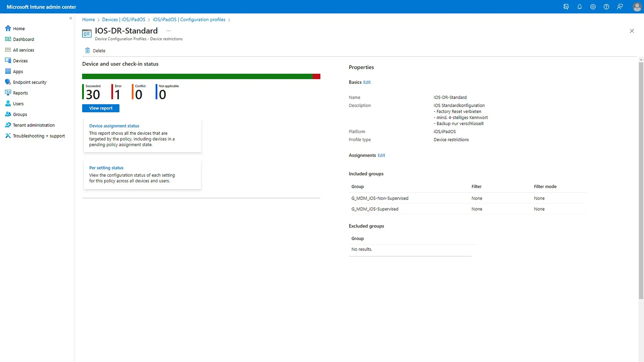Open Troubleshooting + support wrench icon

8,136
